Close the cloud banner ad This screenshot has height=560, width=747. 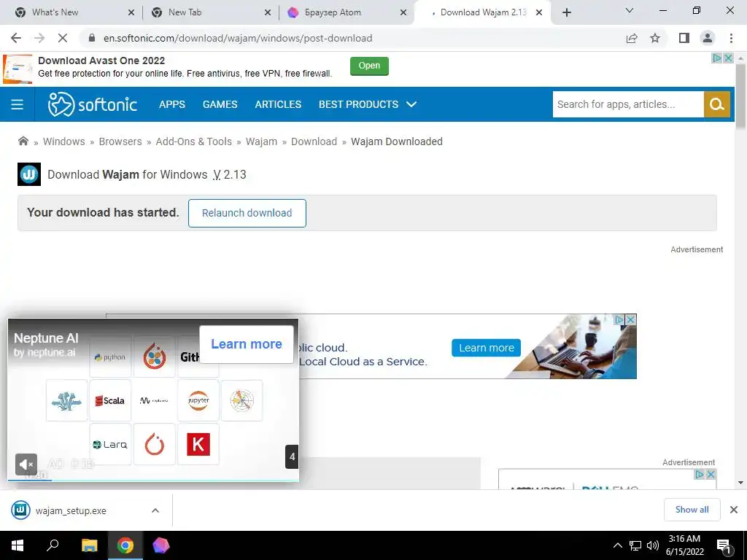point(630,319)
